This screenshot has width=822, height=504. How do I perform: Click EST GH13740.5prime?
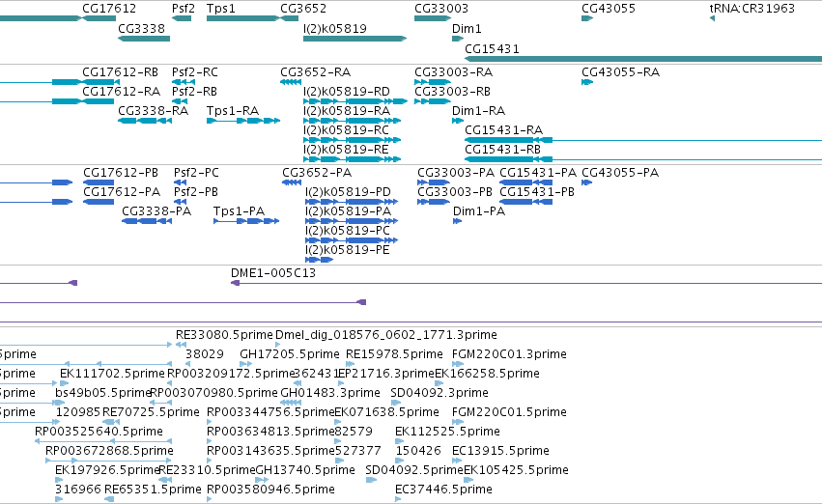305,470
